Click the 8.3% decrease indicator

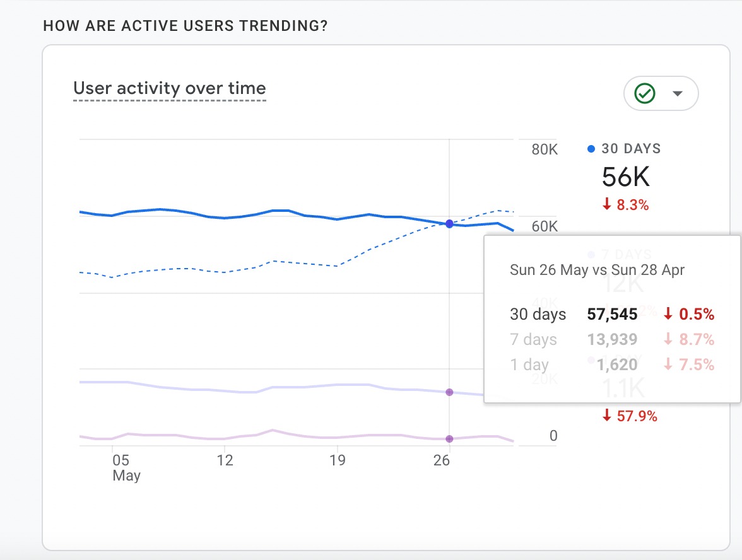pyautogui.click(x=625, y=205)
